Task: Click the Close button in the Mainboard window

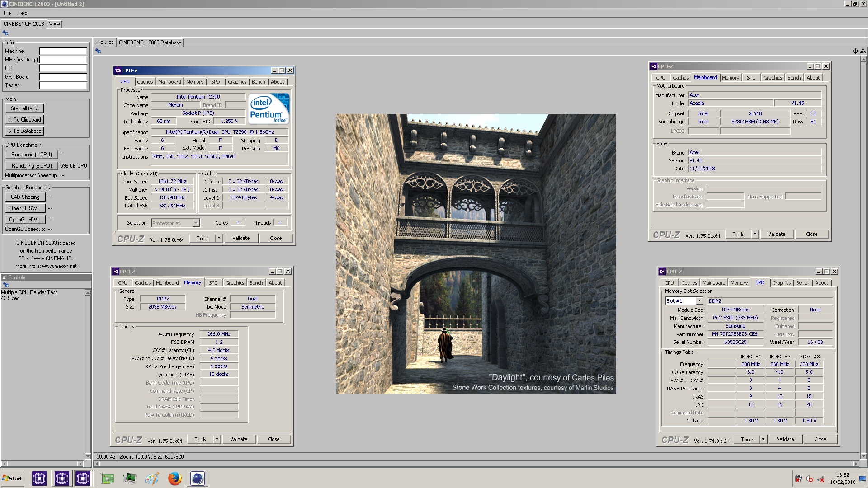Action: click(811, 234)
